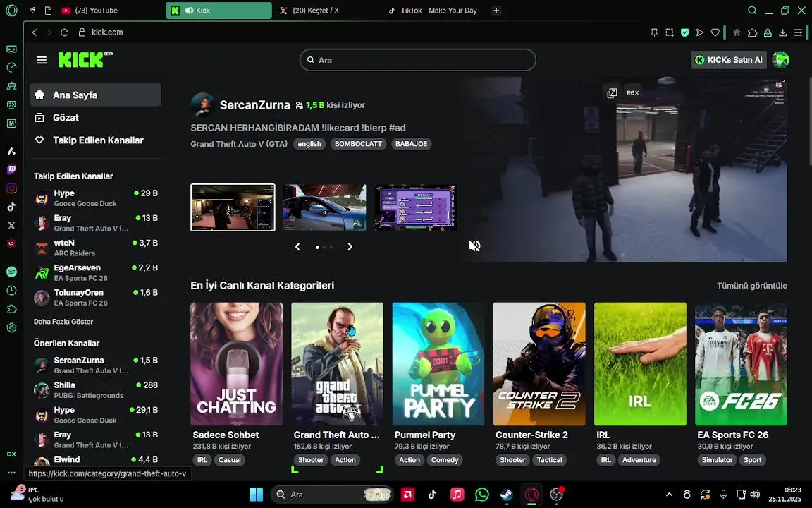Open Instagram panel in Opera sidebar

coord(11,188)
